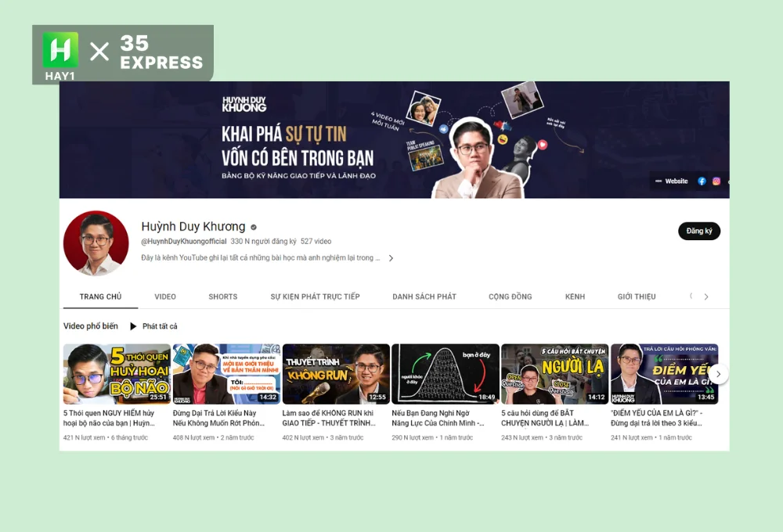Click the 12:55 duration badge
The height and width of the screenshot is (532, 783).
coord(377,397)
